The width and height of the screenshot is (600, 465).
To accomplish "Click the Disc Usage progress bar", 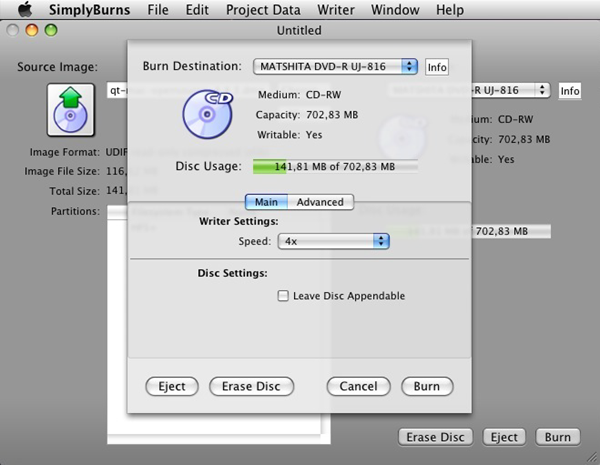I will tap(334, 166).
